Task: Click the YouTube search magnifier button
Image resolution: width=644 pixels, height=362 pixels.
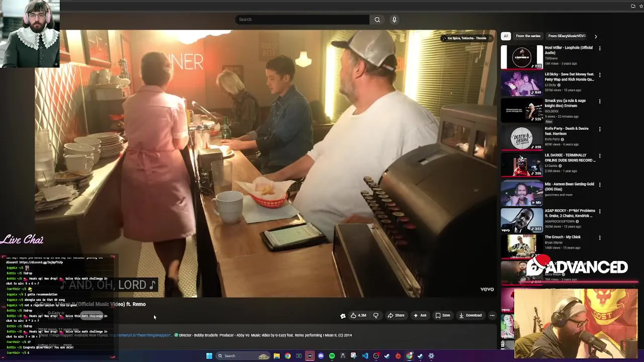Action: pyautogui.click(x=377, y=20)
